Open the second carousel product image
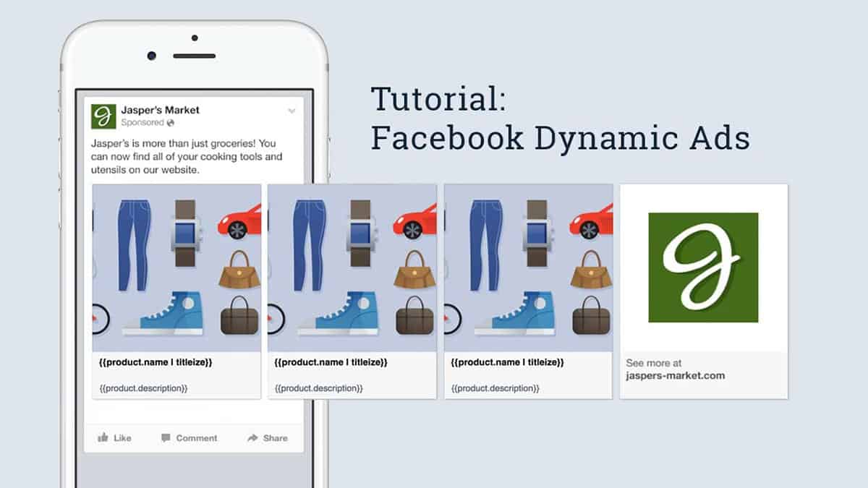 click(352, 268)
